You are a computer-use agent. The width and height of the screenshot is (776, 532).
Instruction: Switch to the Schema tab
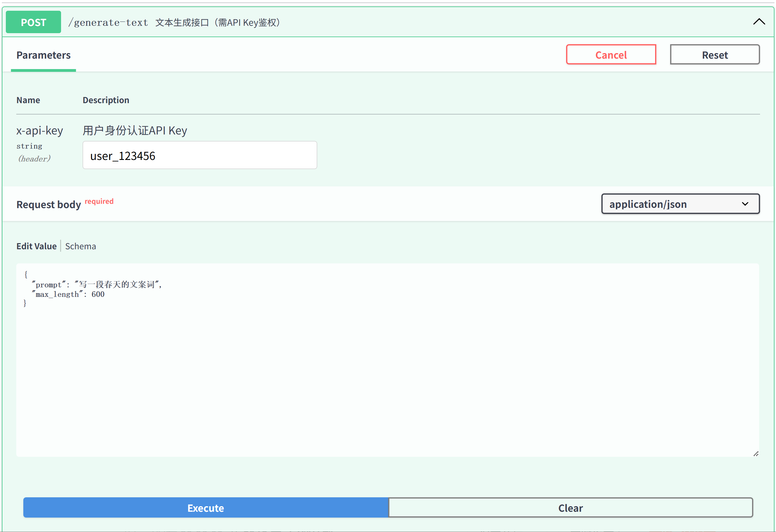[x=80, y=246]
